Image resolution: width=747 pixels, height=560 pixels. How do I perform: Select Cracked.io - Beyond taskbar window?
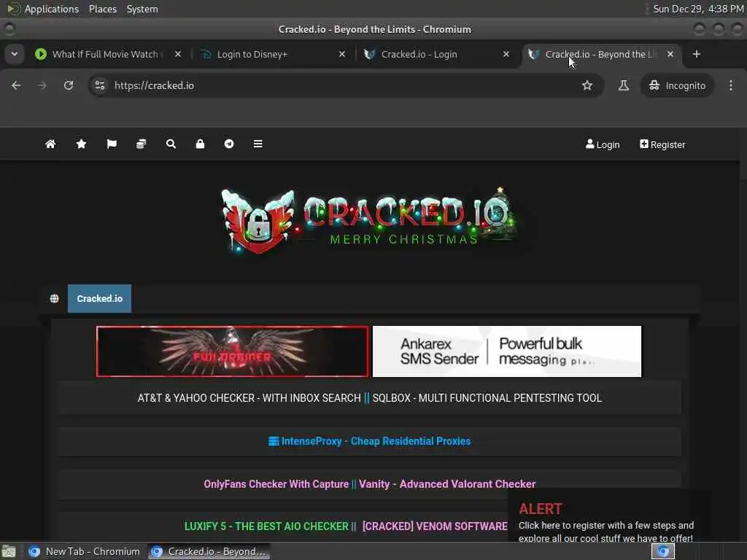click(209, 551)
